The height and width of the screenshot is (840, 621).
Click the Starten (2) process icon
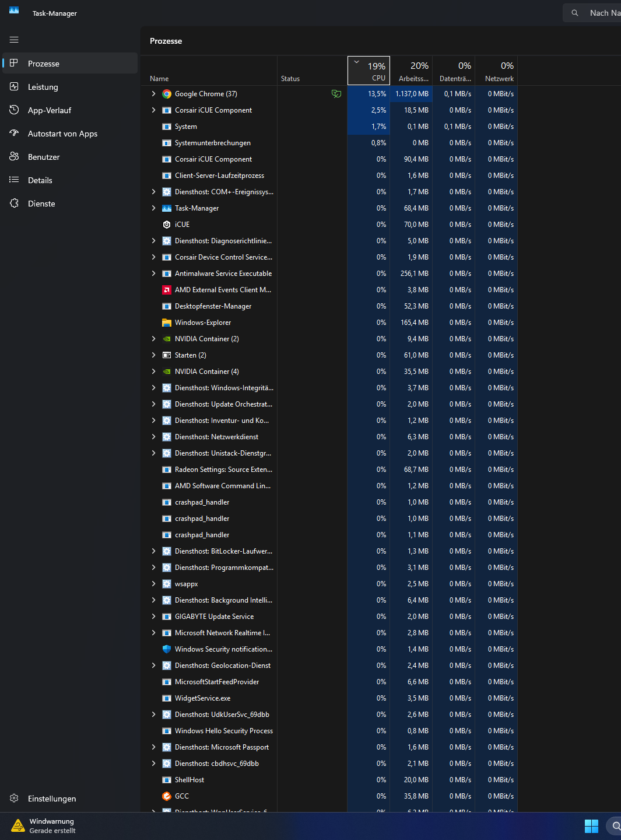pos(167,355)
